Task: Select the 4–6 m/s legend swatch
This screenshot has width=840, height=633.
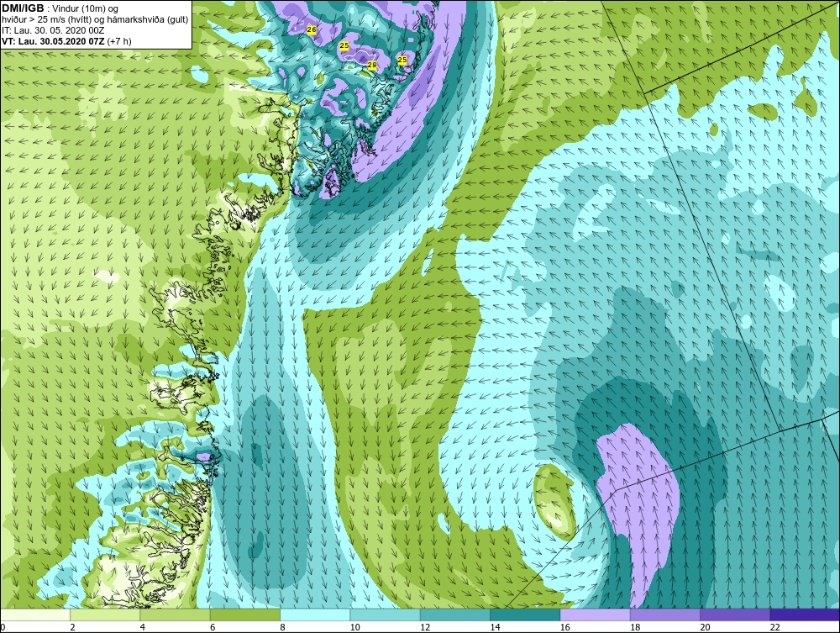Action: [x=176, y=615]
